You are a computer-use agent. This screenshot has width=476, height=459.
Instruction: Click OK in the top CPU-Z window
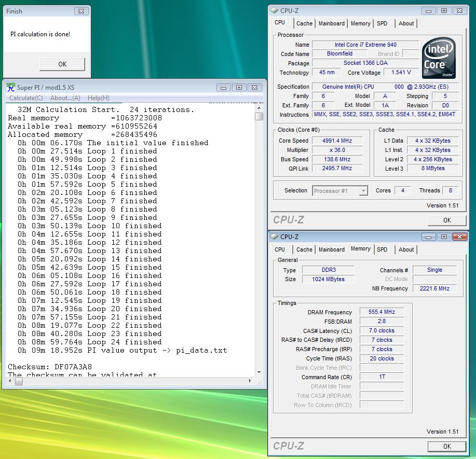tap(447, 220)
